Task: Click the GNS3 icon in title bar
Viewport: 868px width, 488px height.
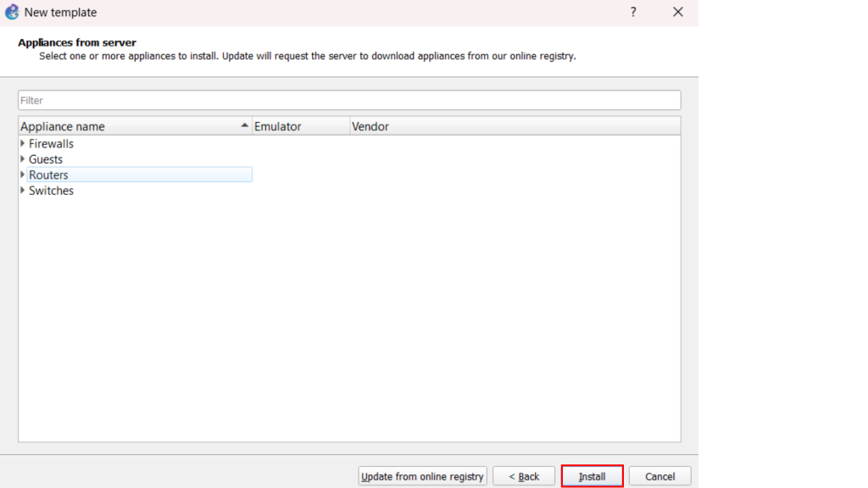Action: (12, 13)
